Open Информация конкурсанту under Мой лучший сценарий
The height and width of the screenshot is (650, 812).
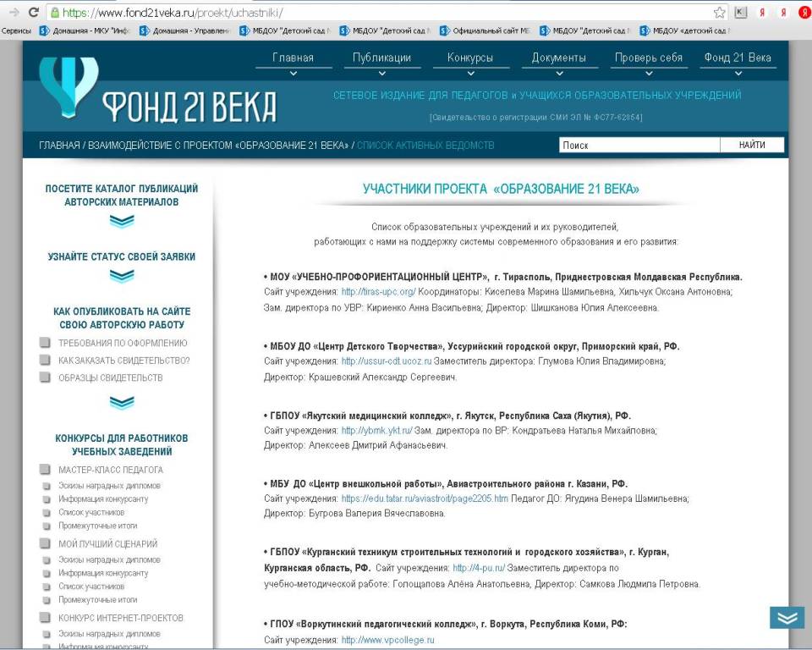[103, 573]
